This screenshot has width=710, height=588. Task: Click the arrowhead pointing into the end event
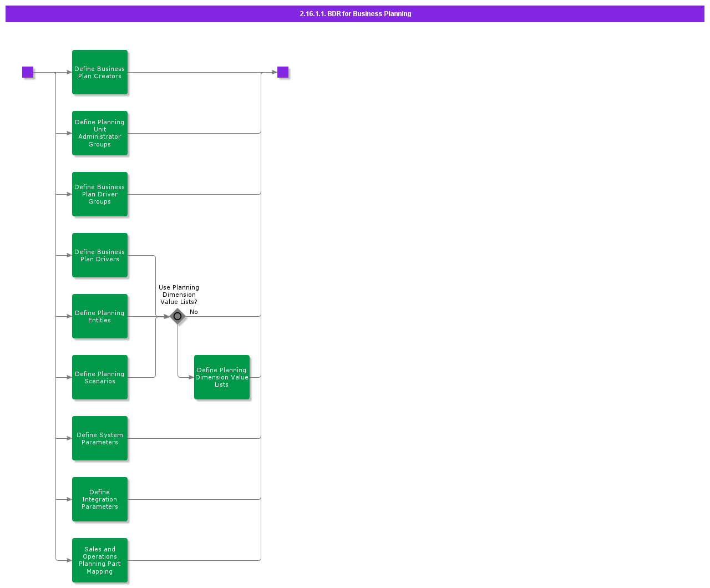274,72
